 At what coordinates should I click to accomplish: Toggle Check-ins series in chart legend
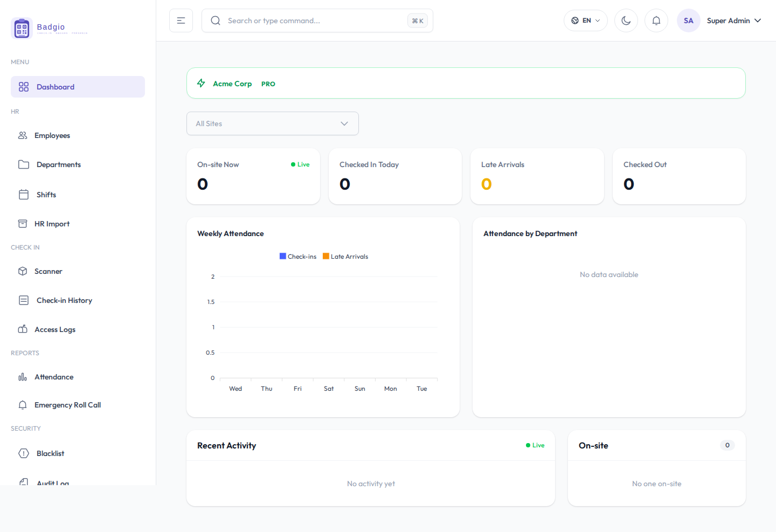click(298, 257)
